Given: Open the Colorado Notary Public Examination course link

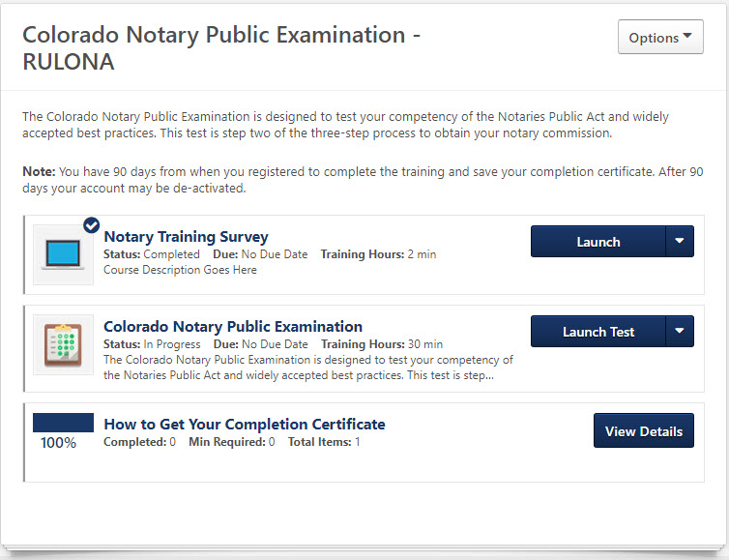Looking at the screenshot, I should pyautogui.click(x=233, y=327).
